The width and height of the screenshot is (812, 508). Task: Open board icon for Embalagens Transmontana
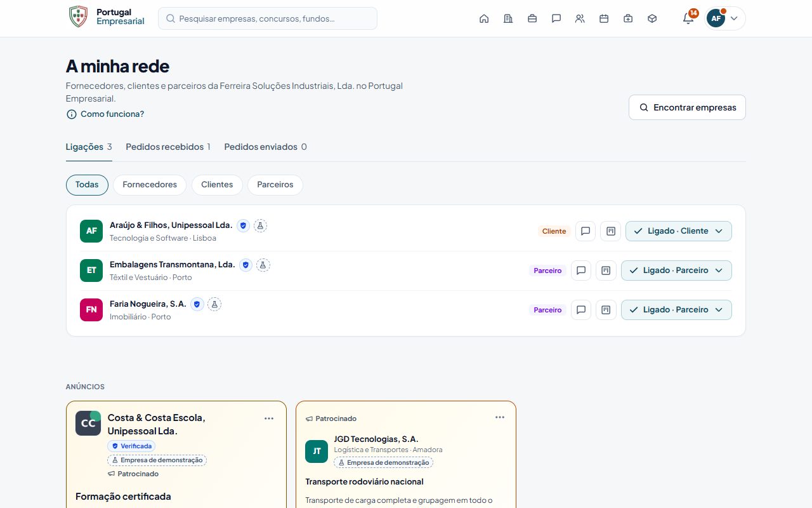pyautogui.click(x=606, y=271)
